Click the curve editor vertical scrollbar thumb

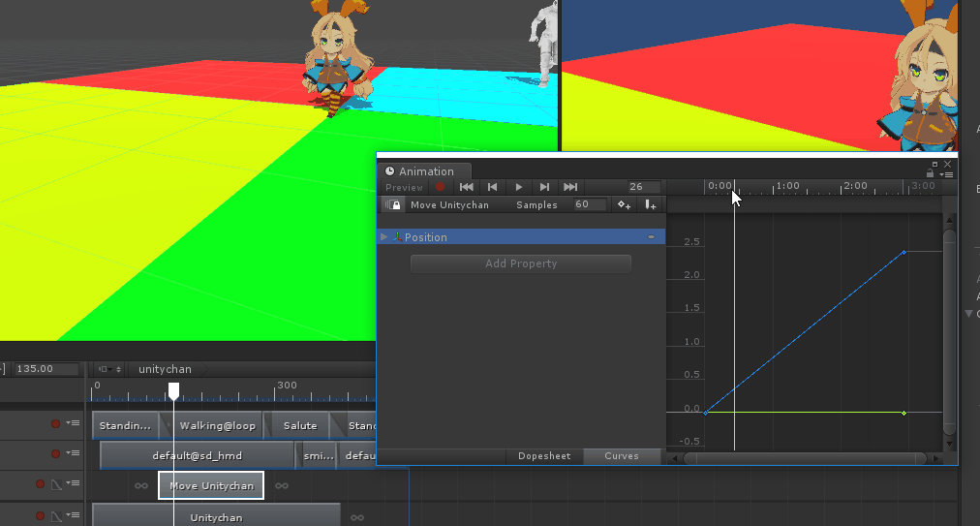(949, 331)
